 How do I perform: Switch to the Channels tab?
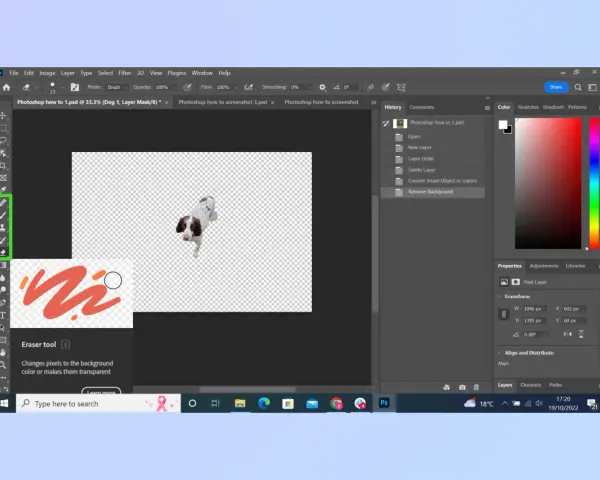pos(531,385)
